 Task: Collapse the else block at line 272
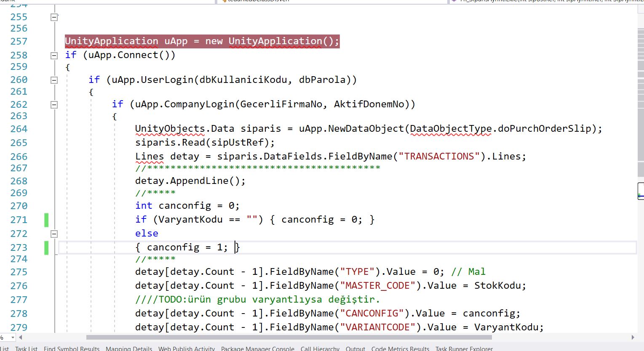54,234
